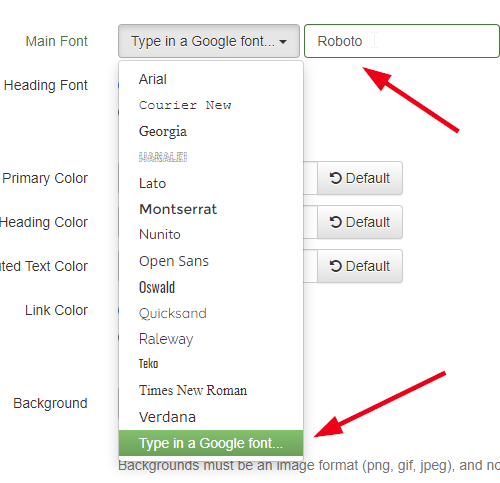500x483 pixels.
Task: Click the reset icon in Primary Color Default
Action: click(336, 178)
